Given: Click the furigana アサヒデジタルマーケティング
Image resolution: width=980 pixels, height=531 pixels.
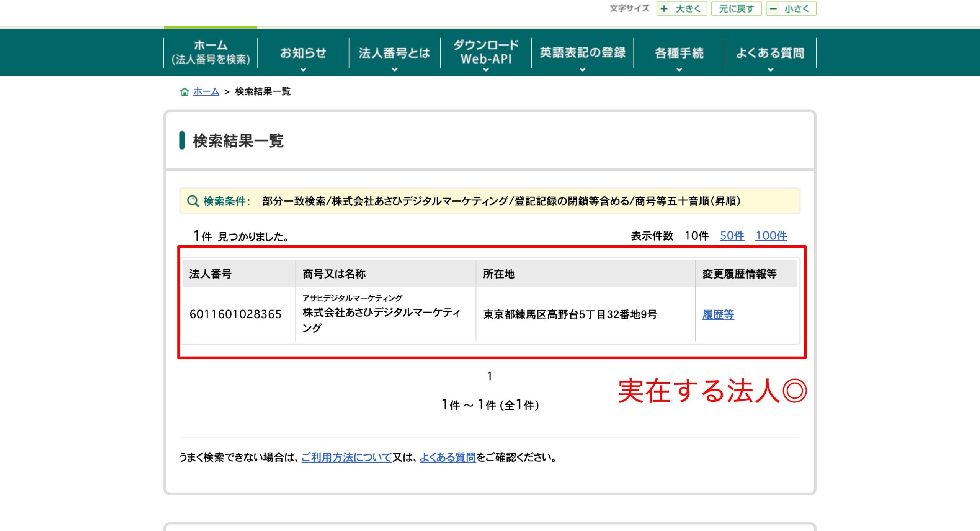Looking at the screenshot, I should 352,298.
